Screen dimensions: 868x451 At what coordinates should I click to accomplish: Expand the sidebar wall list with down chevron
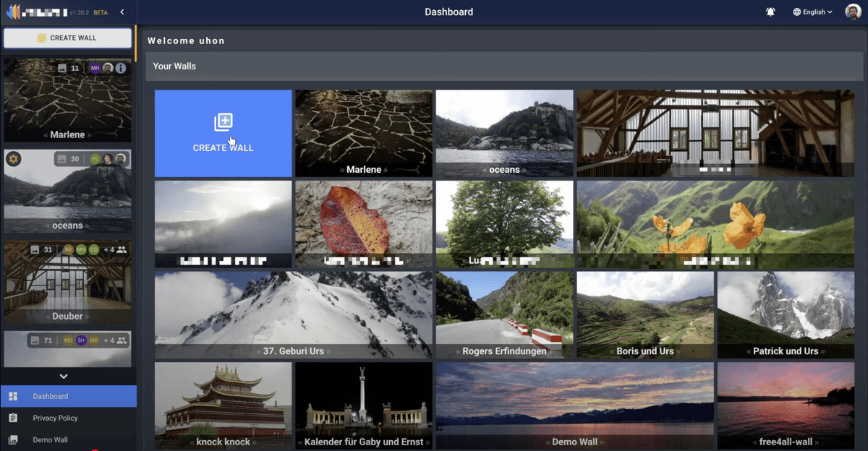point(64,377)
